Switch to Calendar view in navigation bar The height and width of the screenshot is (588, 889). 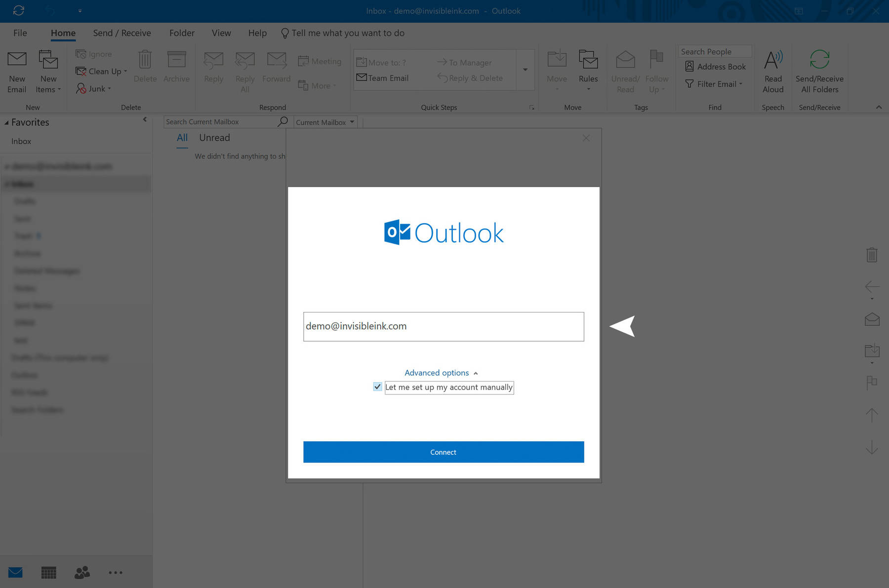tap(48, 572)
